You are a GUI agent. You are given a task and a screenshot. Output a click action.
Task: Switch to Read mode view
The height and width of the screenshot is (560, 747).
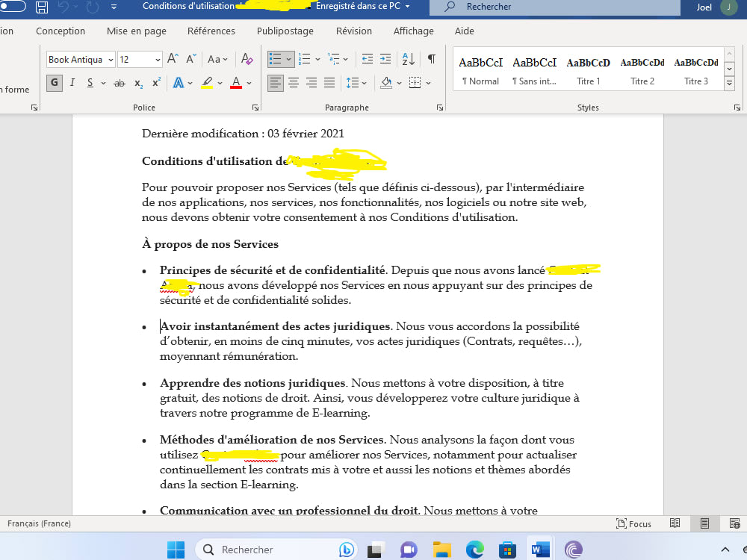point(675,523)
